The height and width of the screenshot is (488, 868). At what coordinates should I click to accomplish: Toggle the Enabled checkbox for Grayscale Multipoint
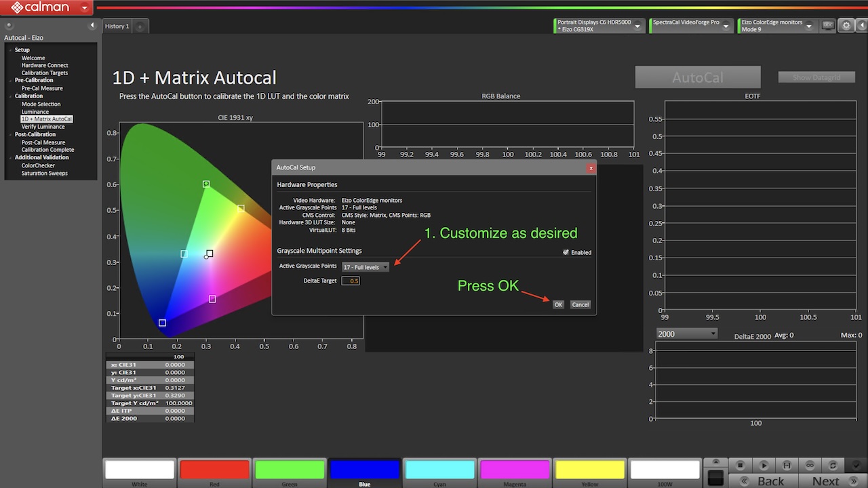[x=566, y=252]
